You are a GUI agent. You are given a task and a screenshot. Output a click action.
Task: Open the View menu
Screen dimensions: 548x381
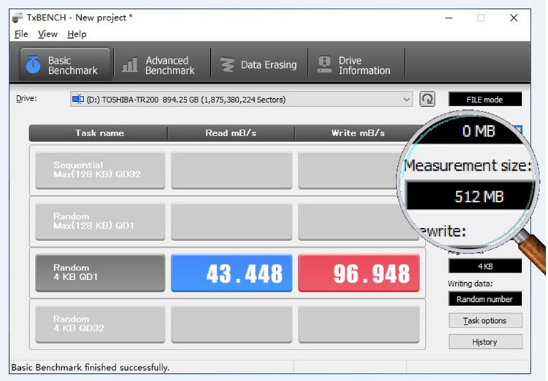[48, 34]
